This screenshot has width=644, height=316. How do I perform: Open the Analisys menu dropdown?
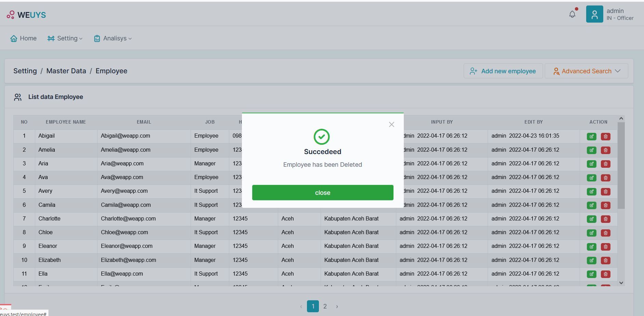[113, 38]
